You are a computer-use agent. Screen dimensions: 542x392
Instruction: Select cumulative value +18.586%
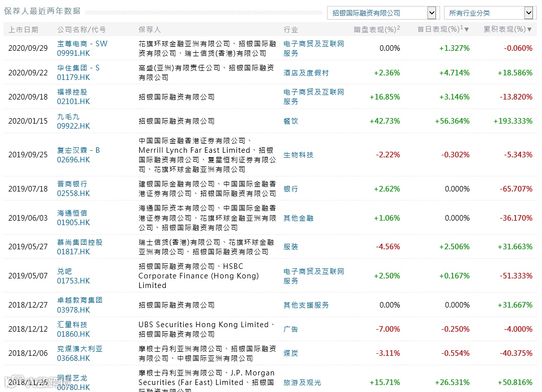pos(515,73)
